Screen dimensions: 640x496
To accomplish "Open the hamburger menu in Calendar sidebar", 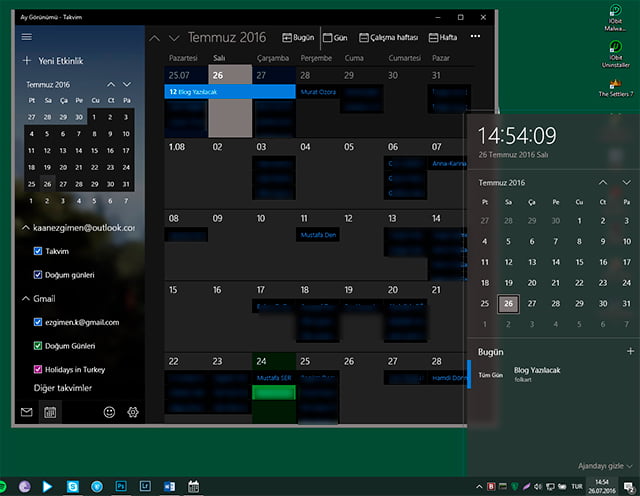I will click(27, 37).
